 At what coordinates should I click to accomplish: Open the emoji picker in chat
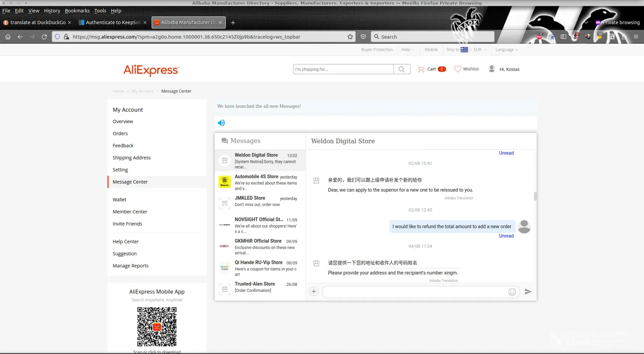click(x=512, y=292)
